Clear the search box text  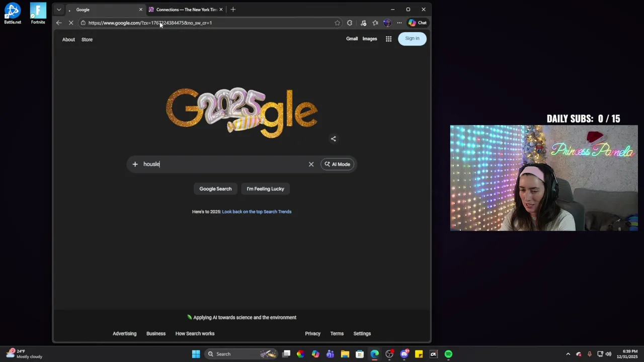coord(311,164)
